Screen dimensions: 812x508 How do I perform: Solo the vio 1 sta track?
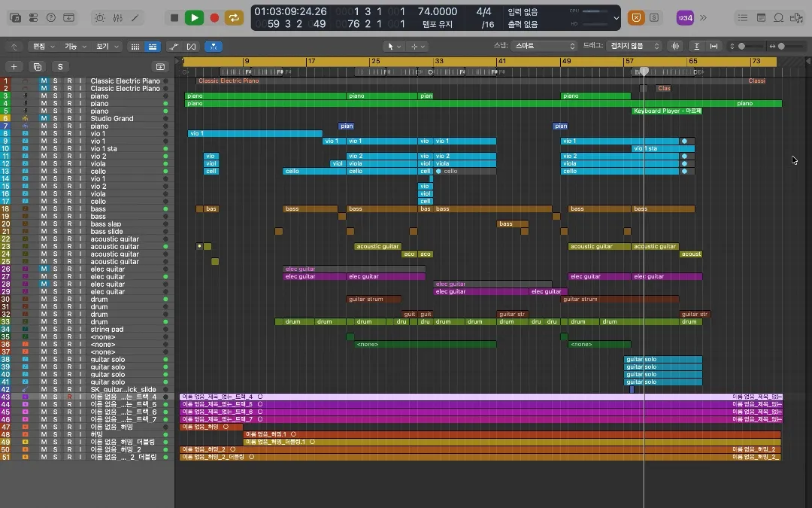point(56,149)
